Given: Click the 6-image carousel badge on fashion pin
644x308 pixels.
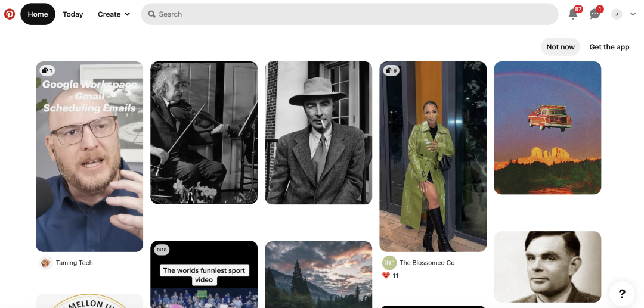Looking at the screenshot, I should (391, 70).
